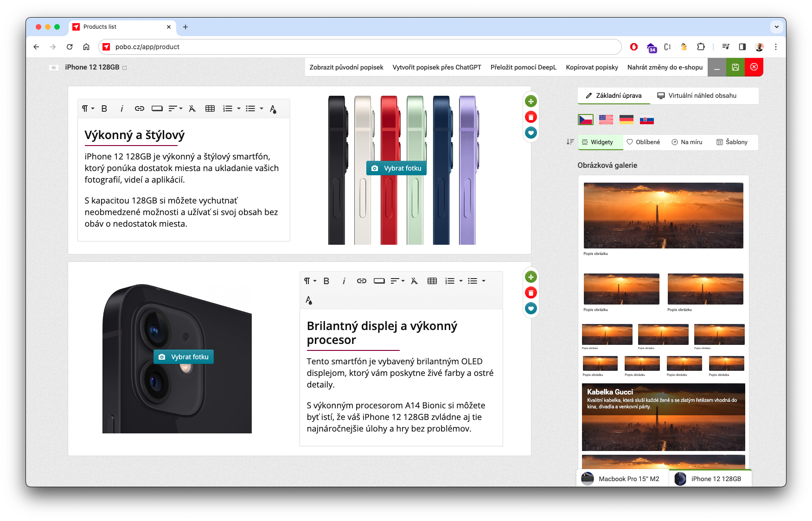Toggle bold in the first text editor toolbar
This screenshot has width=812, height=521.
(104, 108)
